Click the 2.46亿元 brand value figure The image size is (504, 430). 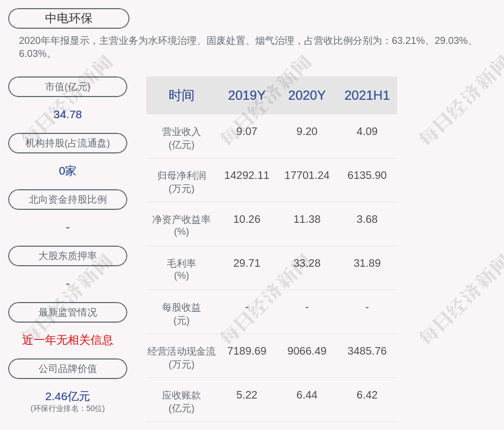click(x=68, y=396)
